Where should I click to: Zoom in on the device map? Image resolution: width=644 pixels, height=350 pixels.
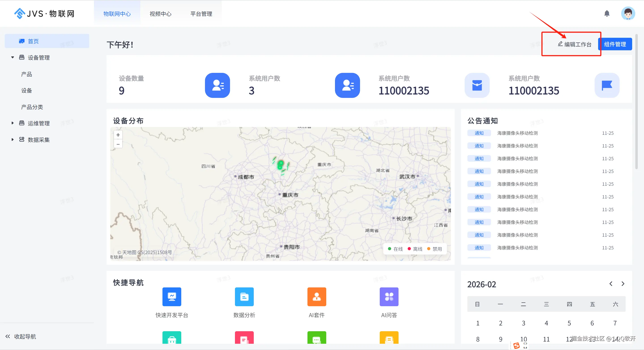[118, 135]
